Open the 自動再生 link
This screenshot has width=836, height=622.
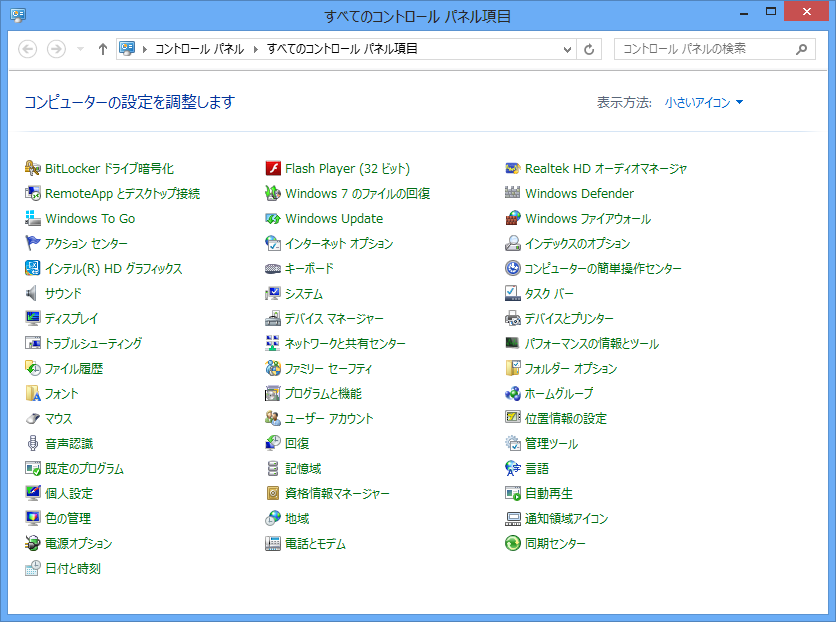pos(549,494)
